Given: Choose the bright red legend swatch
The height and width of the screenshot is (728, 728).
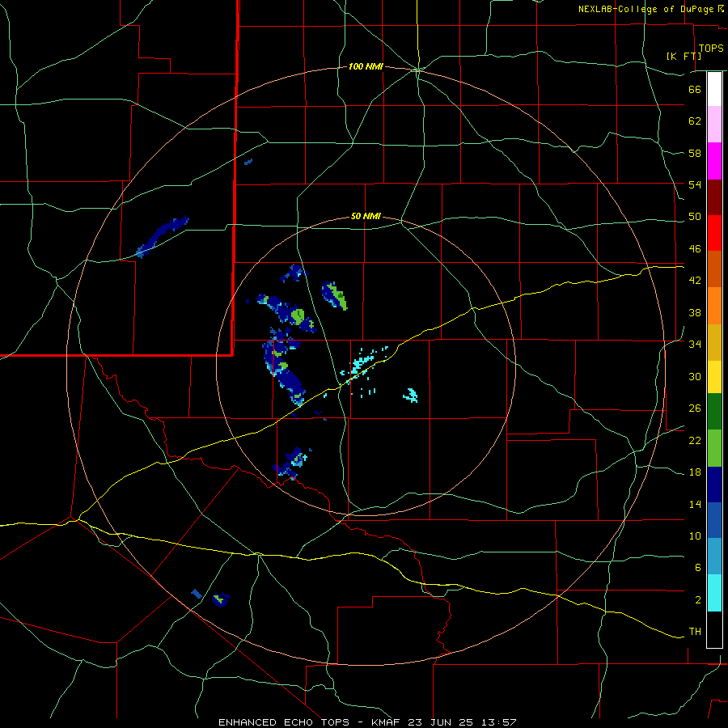Looking at the screenshot, I should [x=714, y=233].
